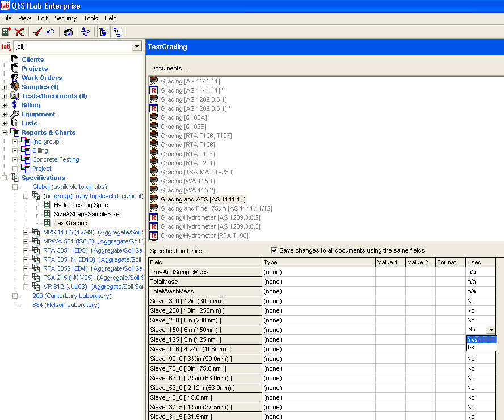Collapse the Reports & Charts tree node
The width and height of the screenshot is (504, 420).
(5, 132)
